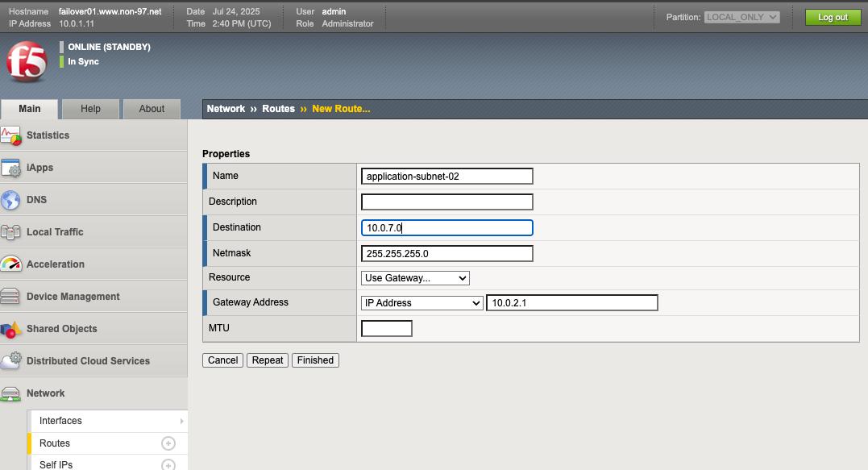Expand the Interfaces submenu arrow
The image size is (868, 470).
[181, 422]
